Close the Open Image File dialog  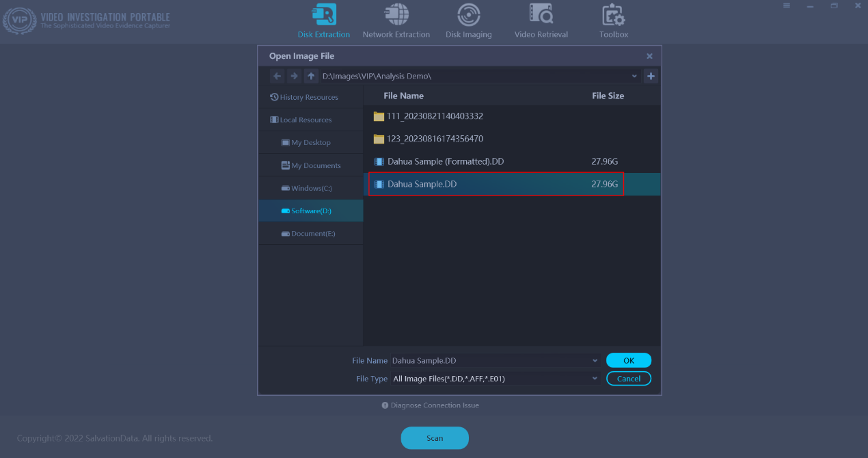coord(649,56)
